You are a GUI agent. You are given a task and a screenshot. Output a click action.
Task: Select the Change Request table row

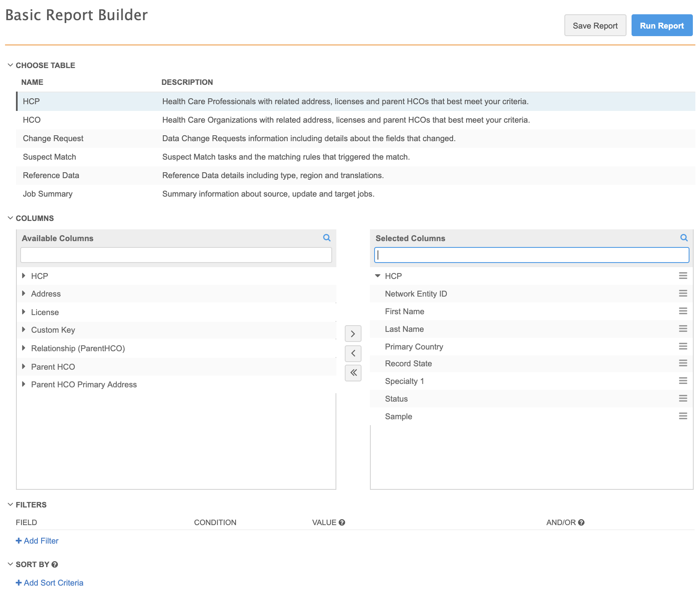tap(53, 139)
